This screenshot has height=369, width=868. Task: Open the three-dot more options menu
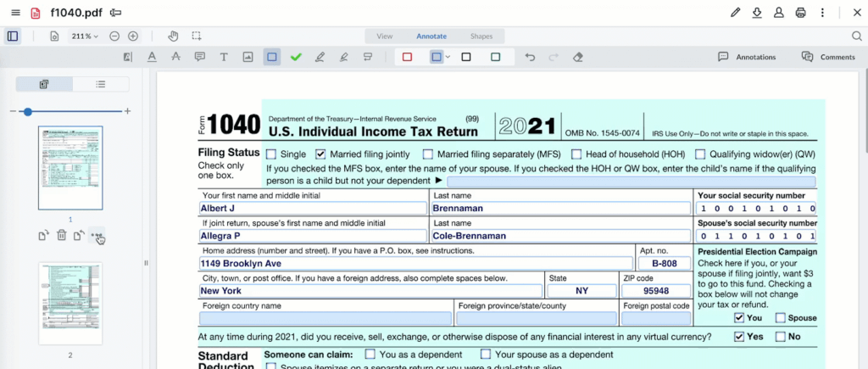pyautogui.click(x=821, y=13)
